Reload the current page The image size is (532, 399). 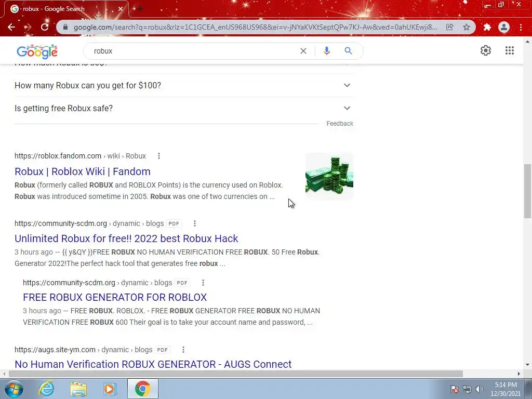pos(45,27)
